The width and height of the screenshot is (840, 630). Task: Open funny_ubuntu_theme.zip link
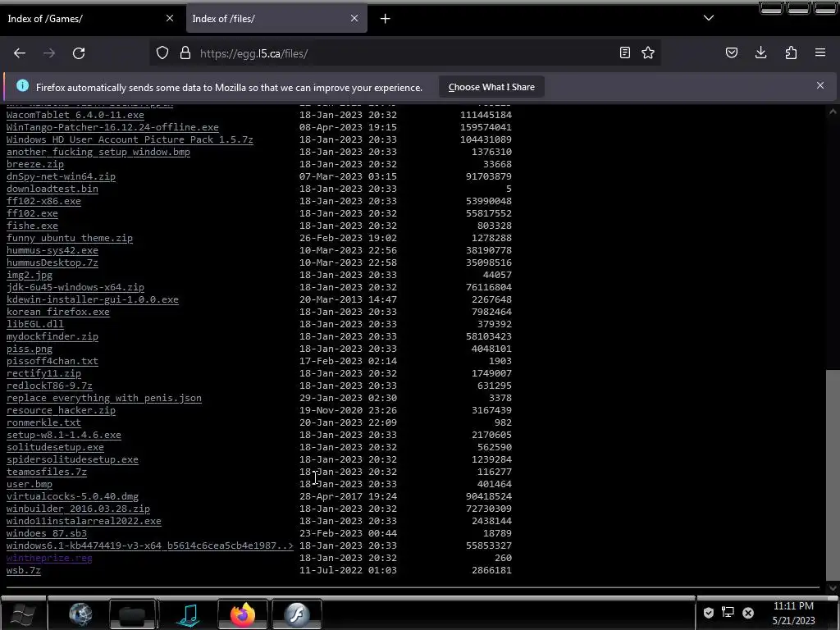(70, 238)
